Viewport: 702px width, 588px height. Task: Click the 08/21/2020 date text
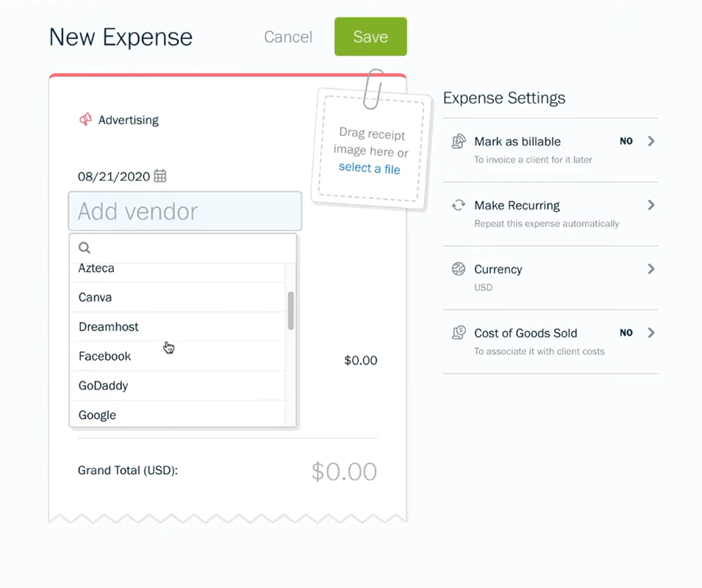coord(114,176)
